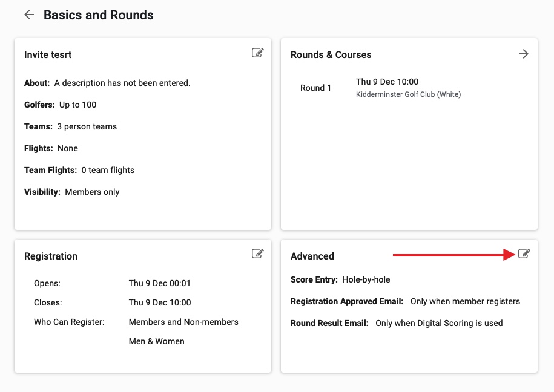Click the back arrow beside Basics and Rounds
The image size is (554, 392).
pos(29,15)
